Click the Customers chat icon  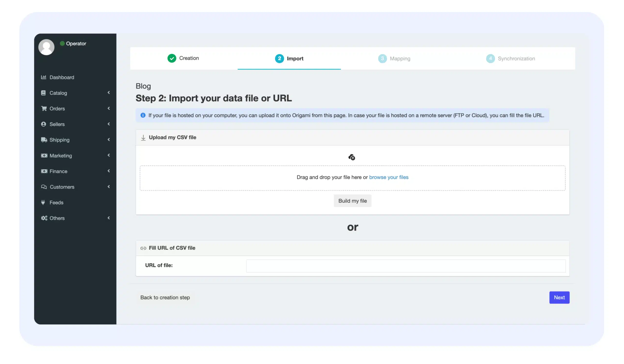[x=44, y=187]
